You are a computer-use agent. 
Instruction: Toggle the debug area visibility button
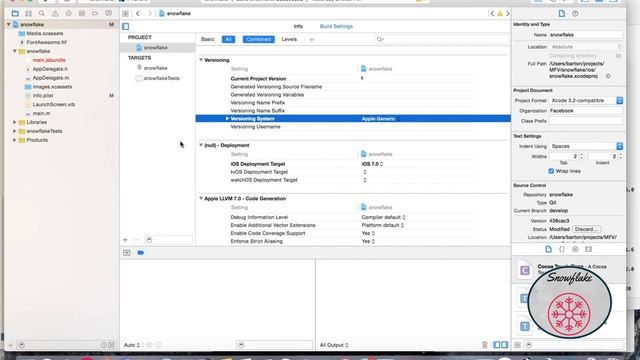pos(127,253)
